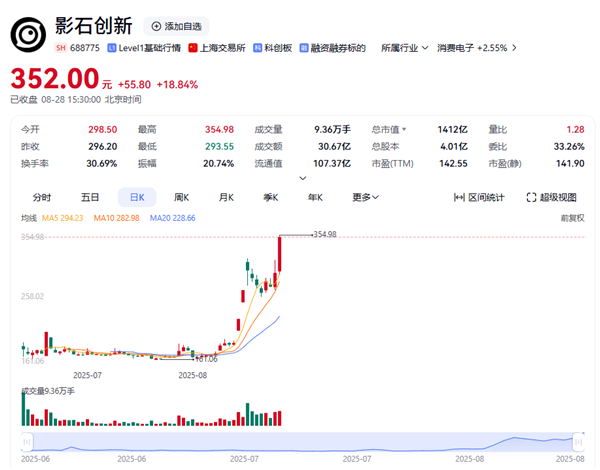The width and height of the screenshot is (600, 470).
Task: Click MA10 282.98 indicator label
Action: coord(116,218)
